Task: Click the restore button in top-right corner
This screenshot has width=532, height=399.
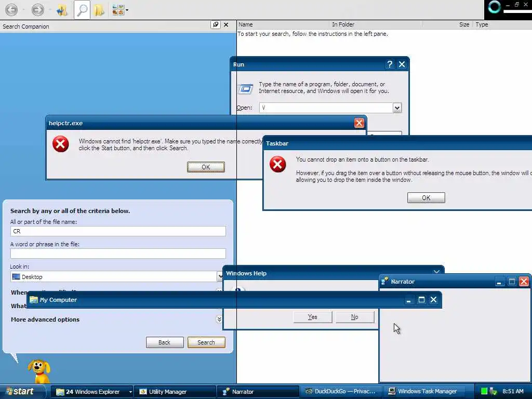Action: point(516,5)
